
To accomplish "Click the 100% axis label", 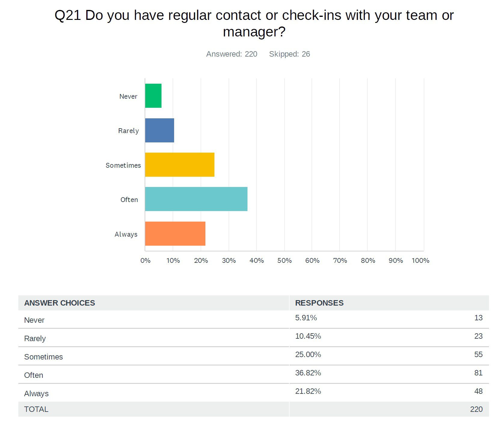I will (420, 260).
